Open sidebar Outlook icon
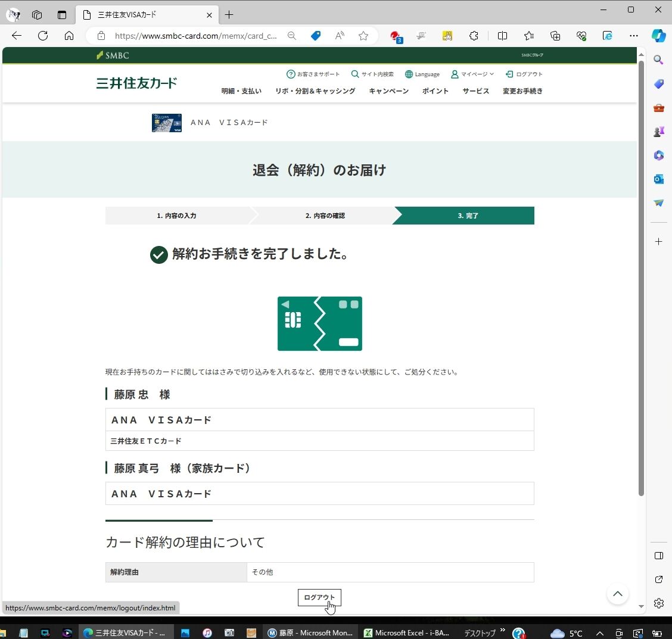Screen dimensions: 672x639 point(659,179)
